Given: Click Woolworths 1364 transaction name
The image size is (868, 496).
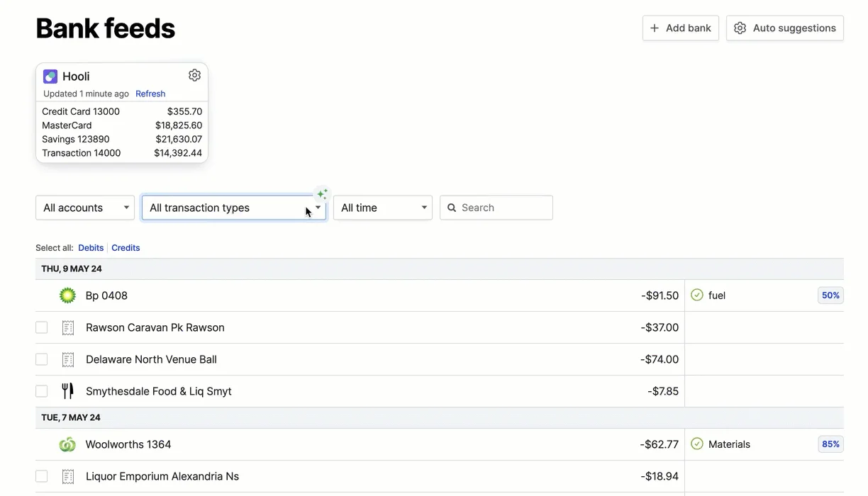Looking at the screenshot, I should coord(128,444).
